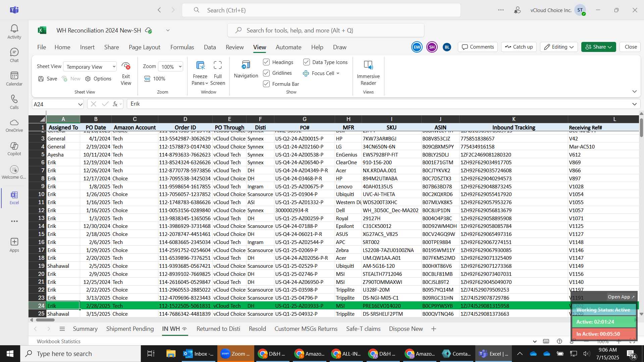This screenshot has width=644, height=362.
Task: Open the Shipment Pending sheet tab
Action: (130, 329)
